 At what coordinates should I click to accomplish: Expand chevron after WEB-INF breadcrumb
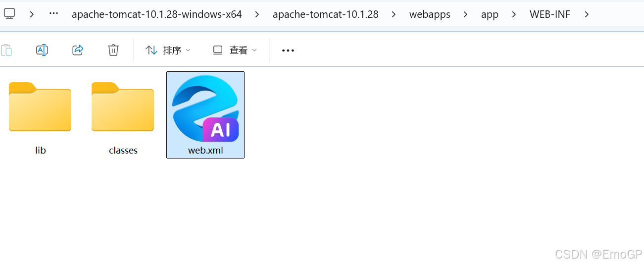587,14
